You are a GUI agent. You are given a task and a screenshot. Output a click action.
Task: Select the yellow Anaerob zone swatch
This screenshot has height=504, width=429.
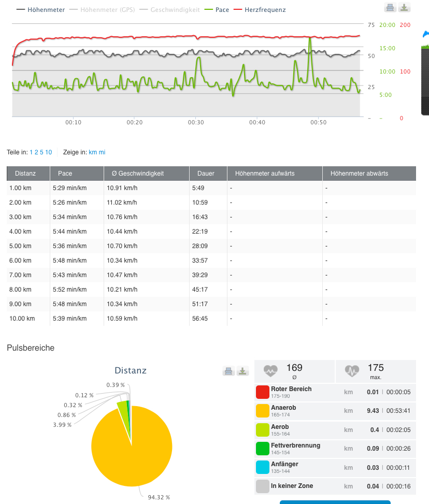262,411
